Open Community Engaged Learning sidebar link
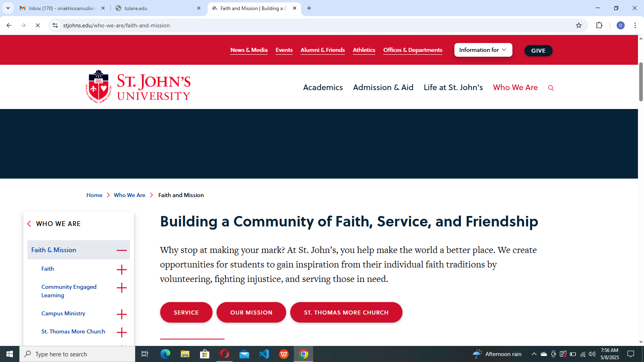Image resolution: width=644 pixels, height=362 pixels. 69,291
